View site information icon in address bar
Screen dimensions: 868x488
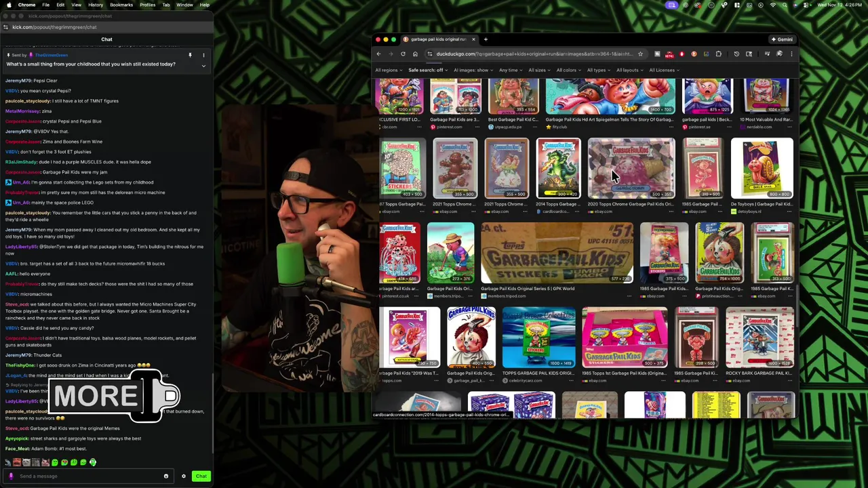click(430, 54)
